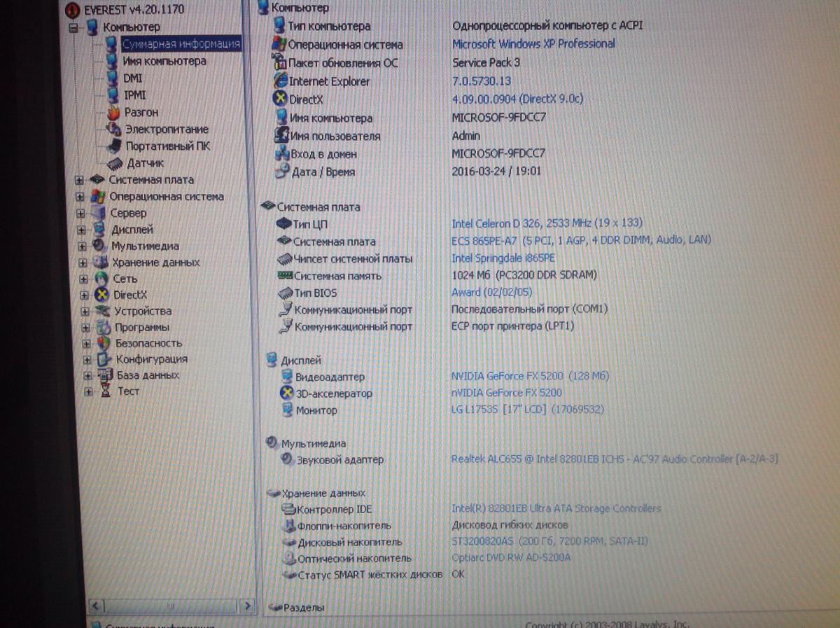Expand the Мультимедиа tree node
The height and width of the screenshot is (628, 840).
click(x=83, y=246)
